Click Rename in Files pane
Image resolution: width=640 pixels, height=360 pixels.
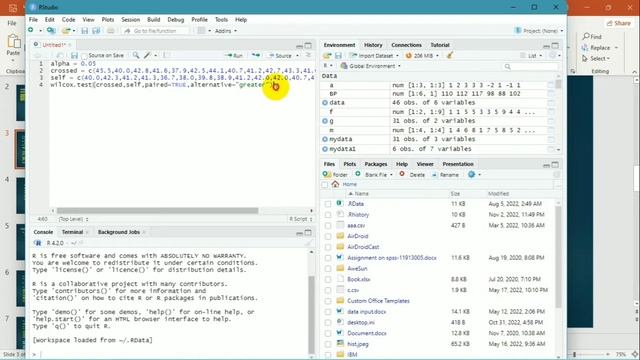445,175
